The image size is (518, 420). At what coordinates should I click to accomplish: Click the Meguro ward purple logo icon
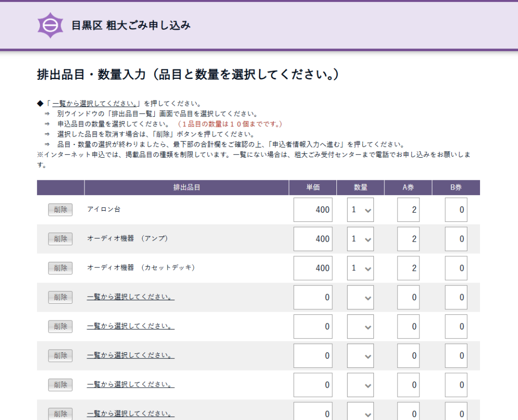click(50, 25)
